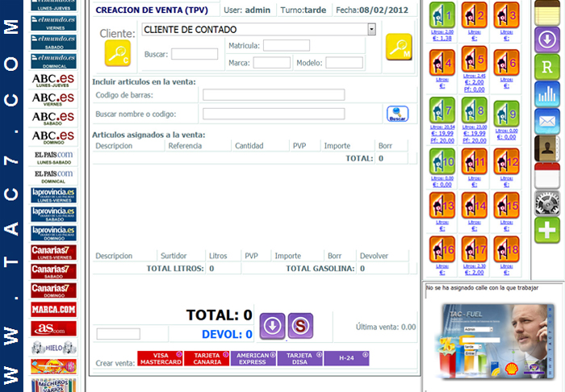This screenshot has width=565, height=392.
Task: Create sale with TARJETA DISA
Action: pos(299,358)
